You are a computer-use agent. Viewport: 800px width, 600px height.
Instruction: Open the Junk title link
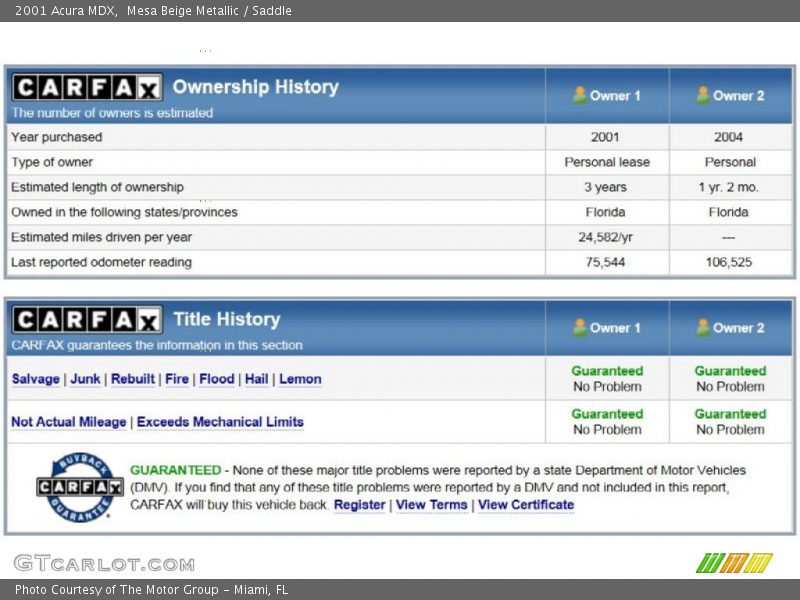pyautogui.click(x=85, y=379)
